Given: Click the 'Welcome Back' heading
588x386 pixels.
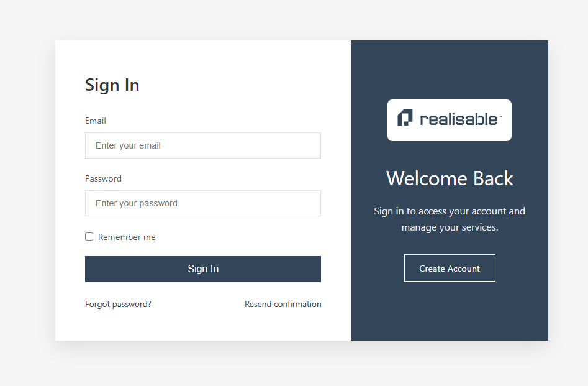Looking at the screenshot, I should pyautogui.click(x=450, y=179).
